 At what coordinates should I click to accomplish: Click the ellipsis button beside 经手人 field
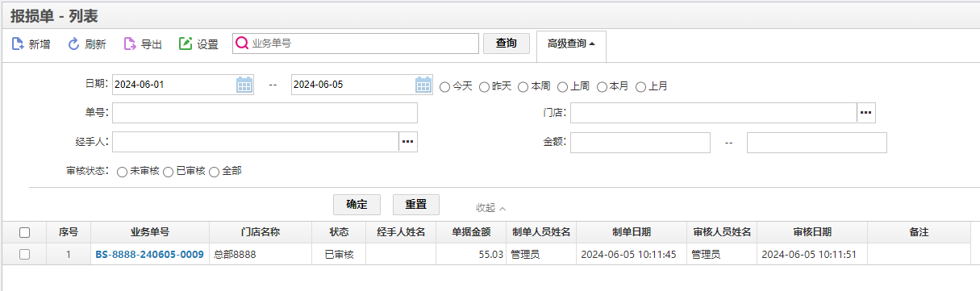(408, 142)
